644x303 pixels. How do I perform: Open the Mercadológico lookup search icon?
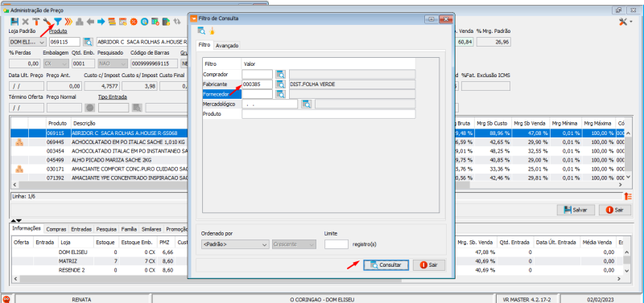pyautogui.click(x=306, y=104)
